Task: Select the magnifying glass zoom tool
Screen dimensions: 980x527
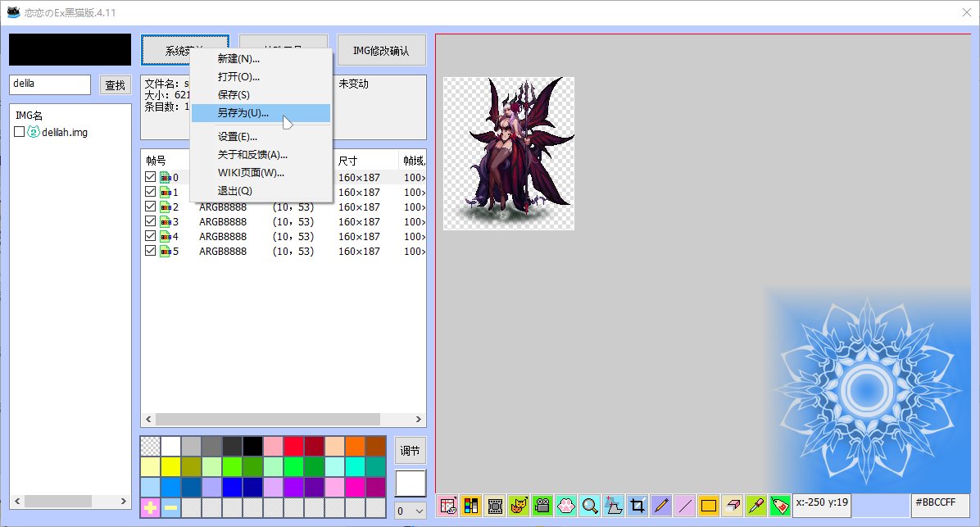Action: [590, 506]
